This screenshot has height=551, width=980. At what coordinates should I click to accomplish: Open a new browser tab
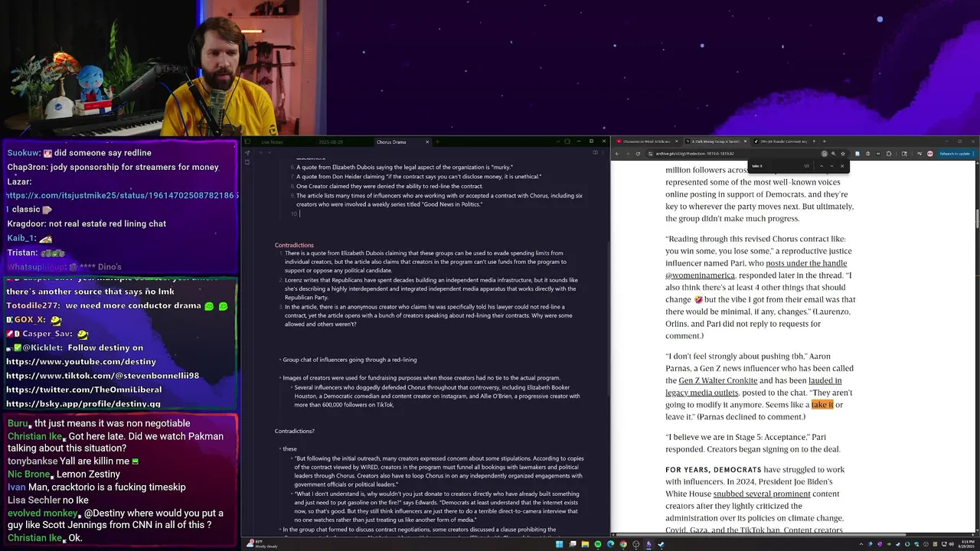(x=825, y=142)
